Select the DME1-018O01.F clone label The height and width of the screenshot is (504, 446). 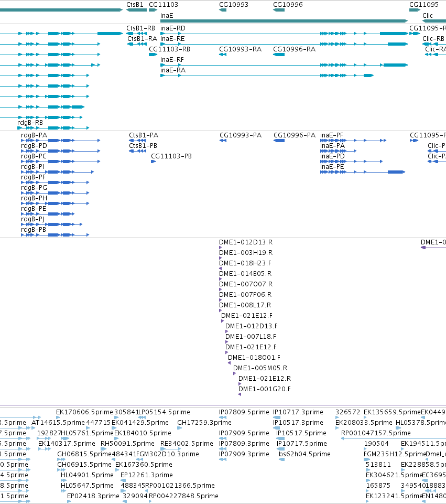[x=254, y=358]
